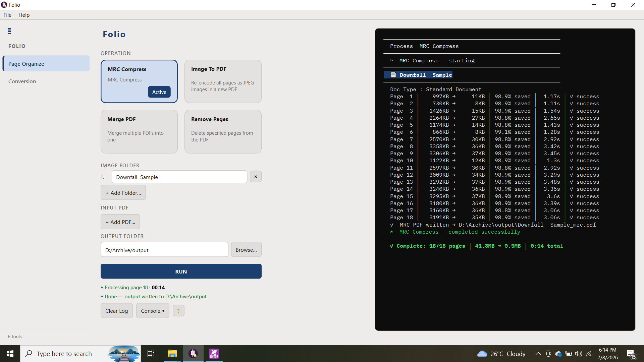
Task: Collapse the Console panel toggle
Action: click(153, 311)
